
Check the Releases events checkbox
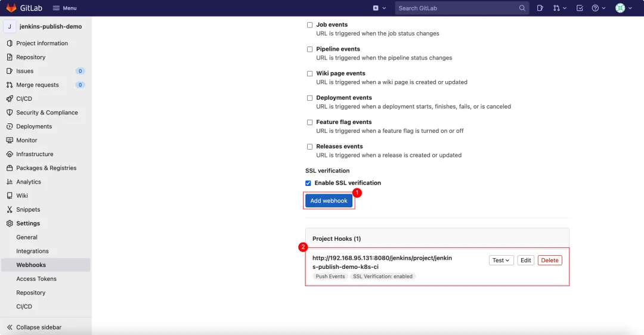tap(309, 147)
